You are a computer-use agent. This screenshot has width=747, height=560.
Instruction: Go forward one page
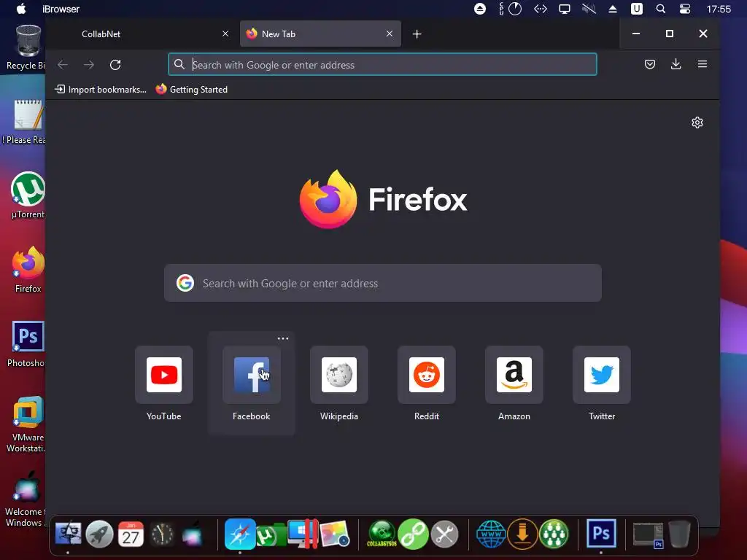tap(89, 65)
